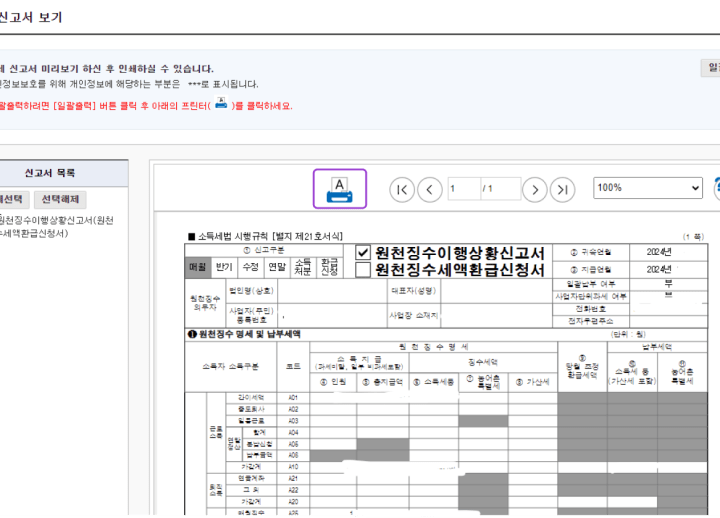Click the 일괄납부 여부 label
720x518 pixels.
(591, 284)
